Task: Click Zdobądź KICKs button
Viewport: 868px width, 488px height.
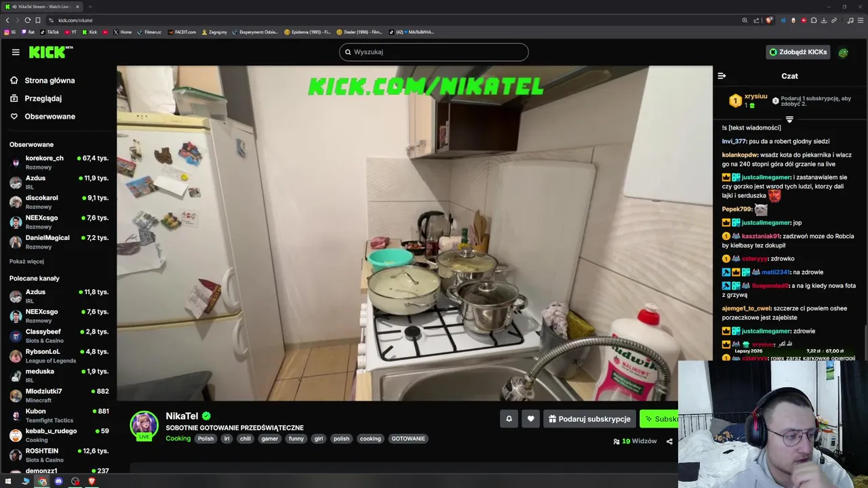Action: [x=797, y=52]
